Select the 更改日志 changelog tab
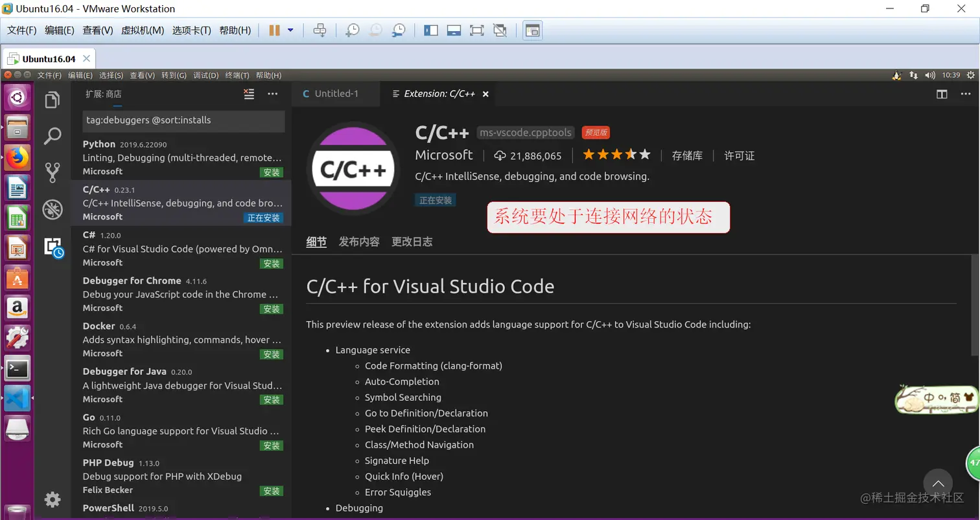980x520 pixels. tap(412, 242)
